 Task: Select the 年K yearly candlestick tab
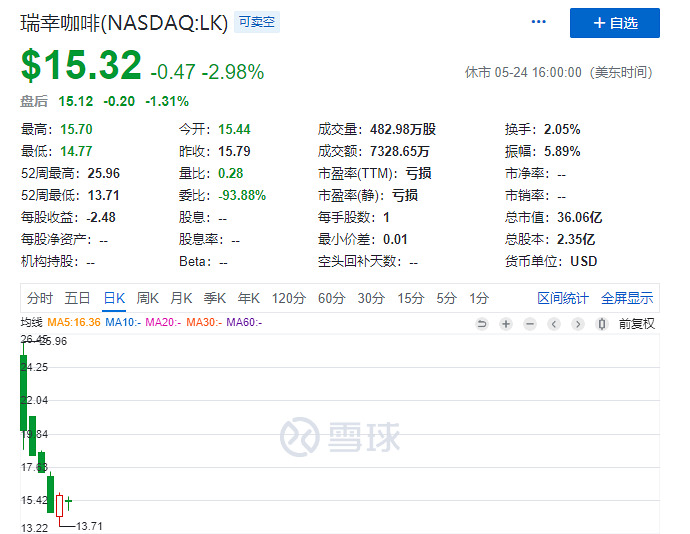pos(249,298)
